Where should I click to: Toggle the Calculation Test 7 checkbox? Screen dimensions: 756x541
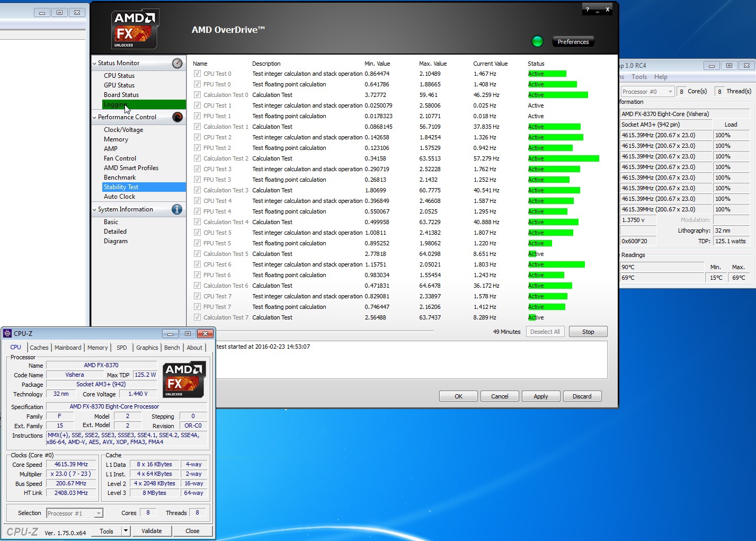pos(197,317)
